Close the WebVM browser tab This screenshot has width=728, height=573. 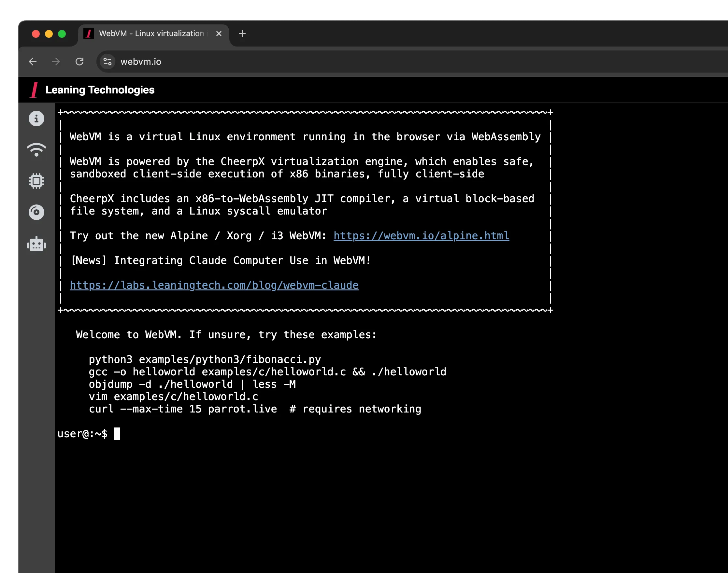pos(219,34)
